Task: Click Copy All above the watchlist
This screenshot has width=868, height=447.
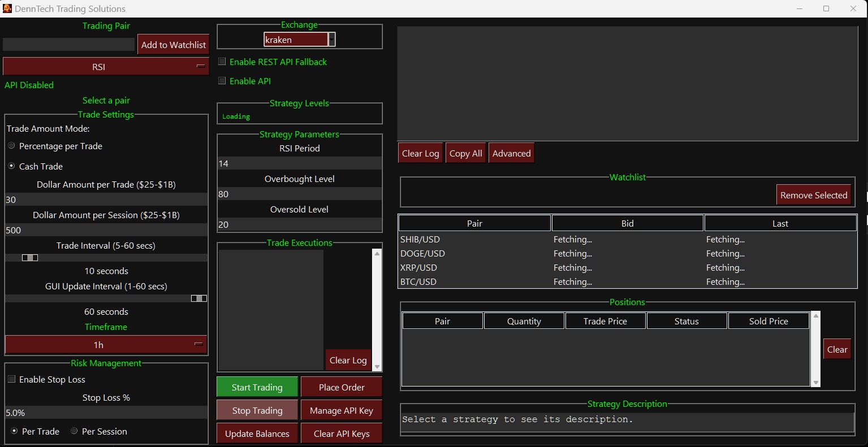Action: [465, 153]
